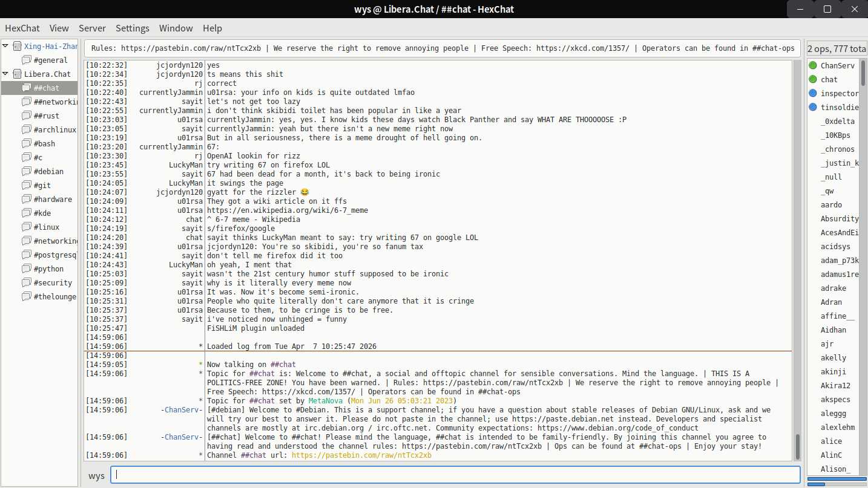The image size is (868, 488).
Task: Click the channel icon next to #general
Action: 27,60
